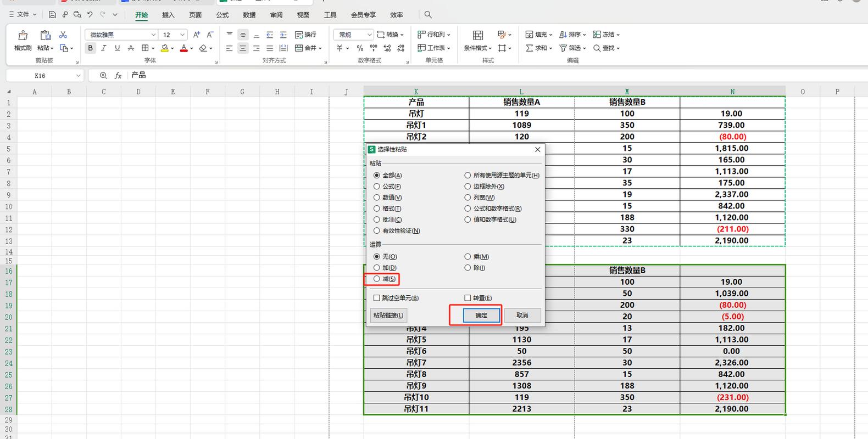Click the eraser clear format icon

coord(203,48)
